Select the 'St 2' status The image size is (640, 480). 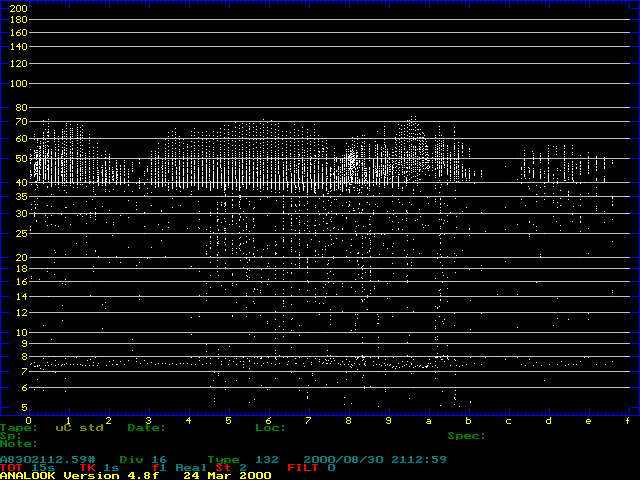tap(231, 468)
